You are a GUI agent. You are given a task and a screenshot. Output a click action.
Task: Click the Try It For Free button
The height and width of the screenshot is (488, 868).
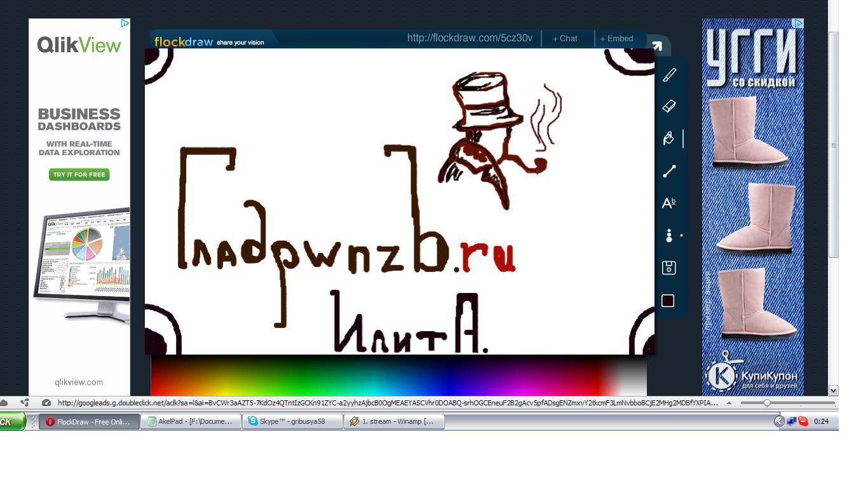[x=79, y=175]
